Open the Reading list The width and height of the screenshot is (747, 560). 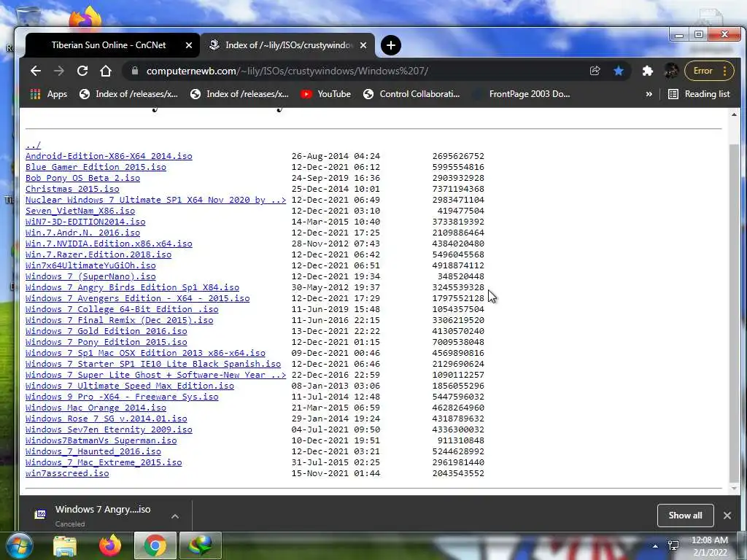[699, 94]
